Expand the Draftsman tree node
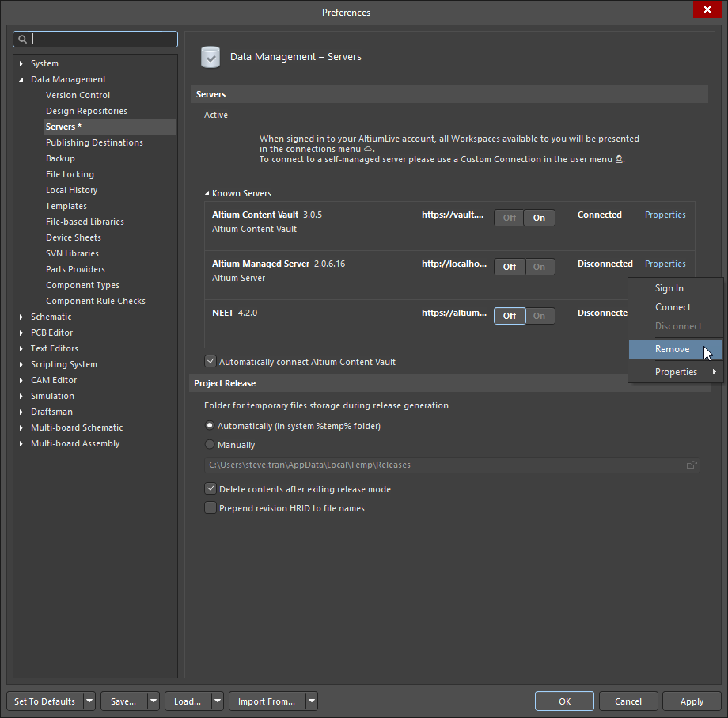 click(21, 412)
